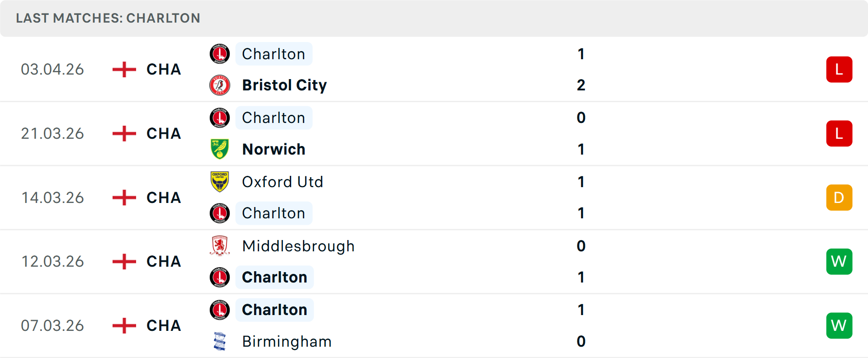Select the Birmingham blue globe crest
868x358 pixels.
tap(220, 342)
